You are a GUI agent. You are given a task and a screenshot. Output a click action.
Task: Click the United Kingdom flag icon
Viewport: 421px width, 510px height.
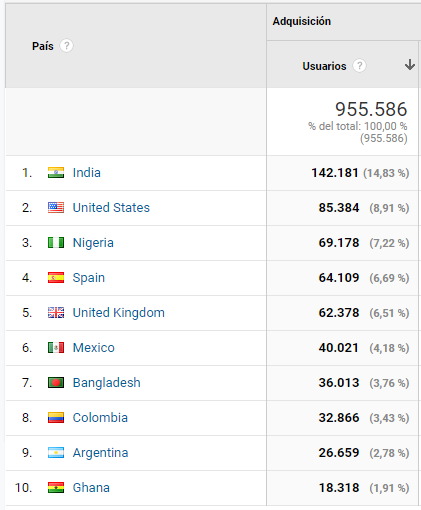(x=56, y=313)
